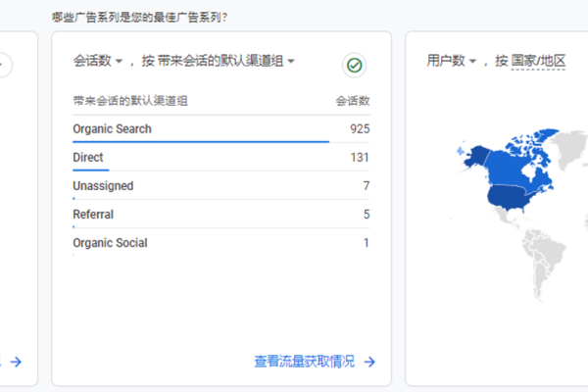Click the 国家/地区 dimension label

point(538,61)
